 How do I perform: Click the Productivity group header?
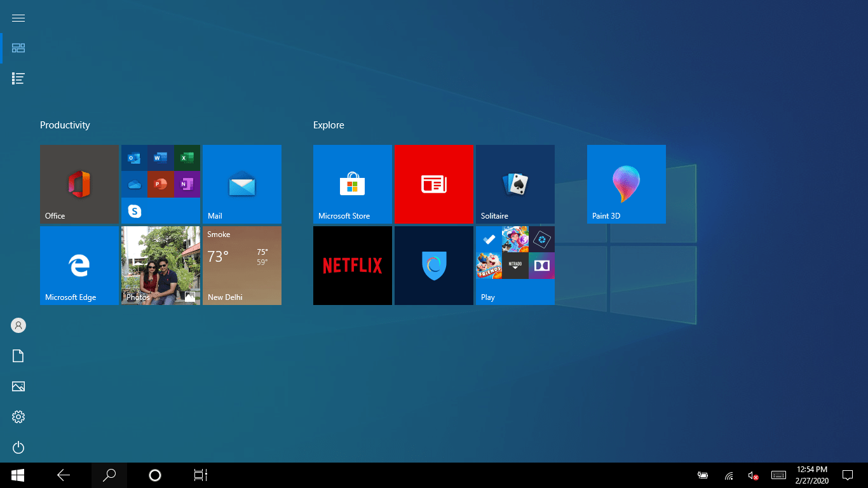click(x=65, y=125)
